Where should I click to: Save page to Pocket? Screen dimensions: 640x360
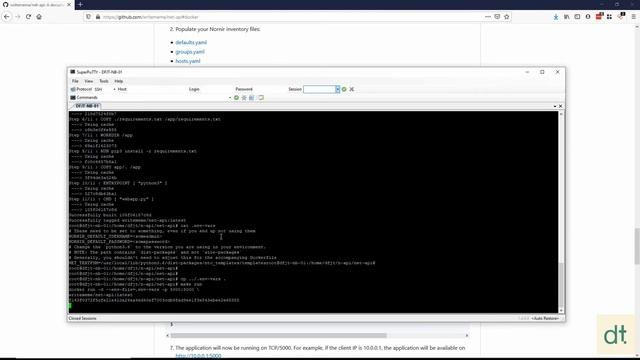pyautogui.click(x=497, y=17)
